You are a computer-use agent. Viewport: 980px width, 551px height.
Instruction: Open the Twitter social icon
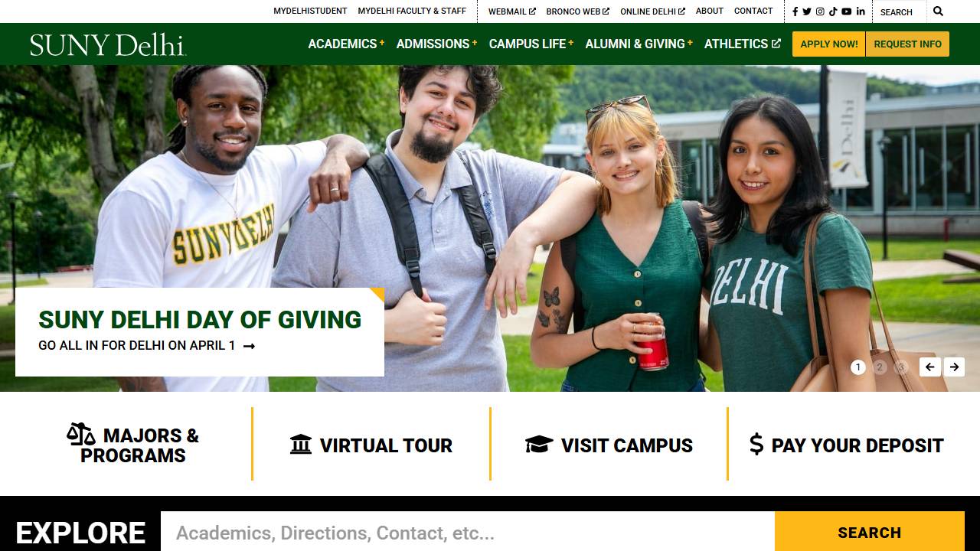(x=807, y=11)
